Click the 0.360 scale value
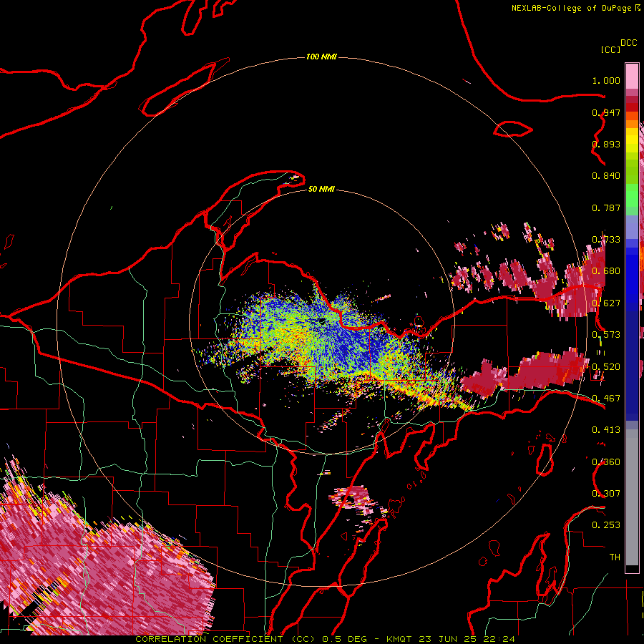 click(606, 462)
